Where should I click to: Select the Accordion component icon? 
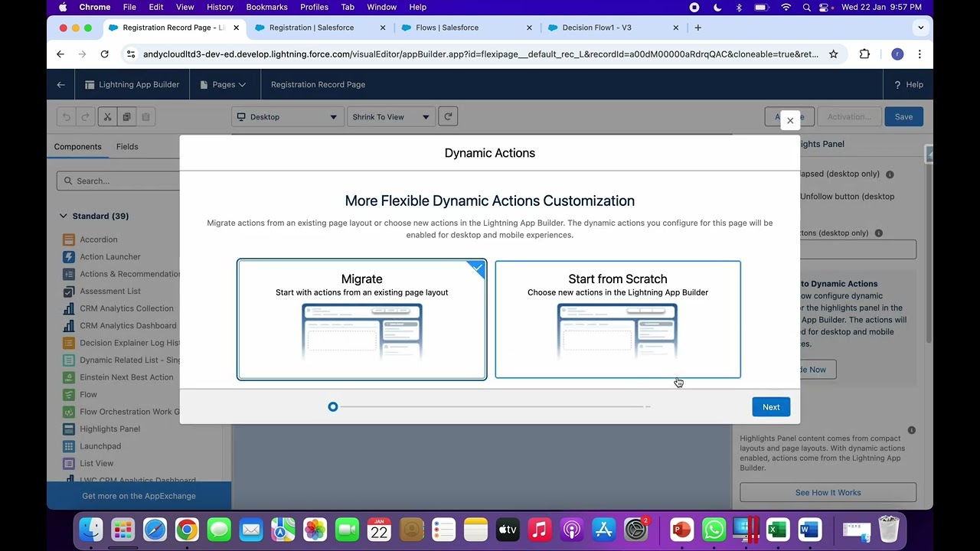pyautogui.click(x=68, y=240)
